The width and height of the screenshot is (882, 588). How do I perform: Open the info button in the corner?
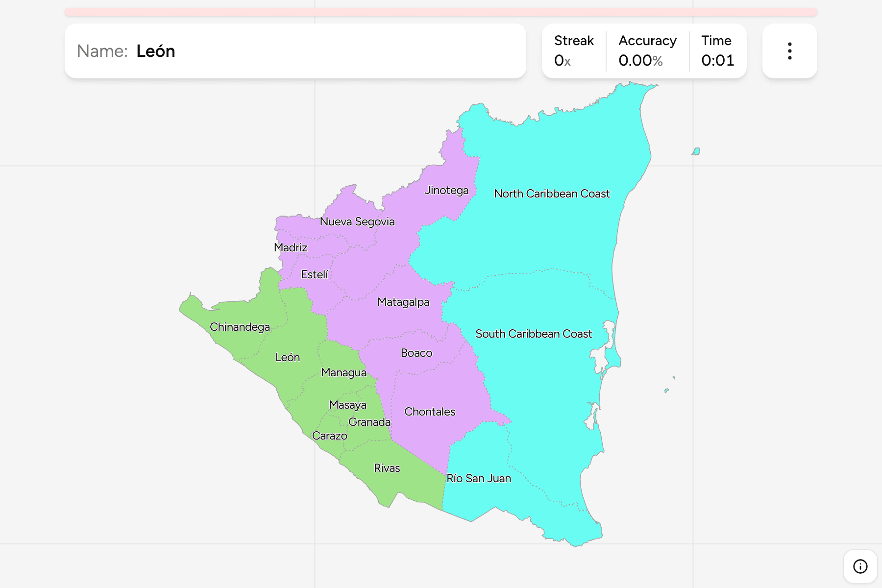tap(860, 566)
